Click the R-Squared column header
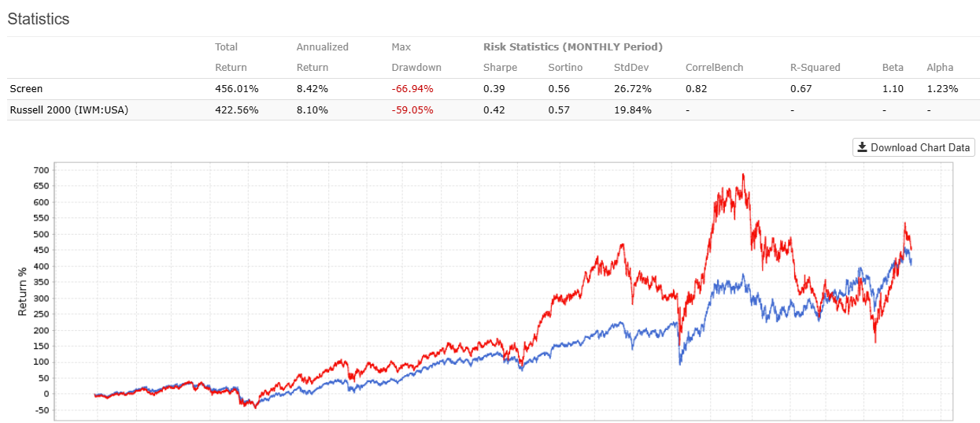 (815, 68)
